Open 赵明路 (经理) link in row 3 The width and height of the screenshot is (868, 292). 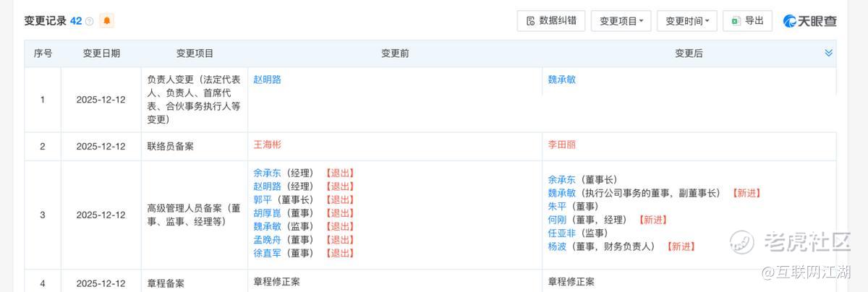267,186
